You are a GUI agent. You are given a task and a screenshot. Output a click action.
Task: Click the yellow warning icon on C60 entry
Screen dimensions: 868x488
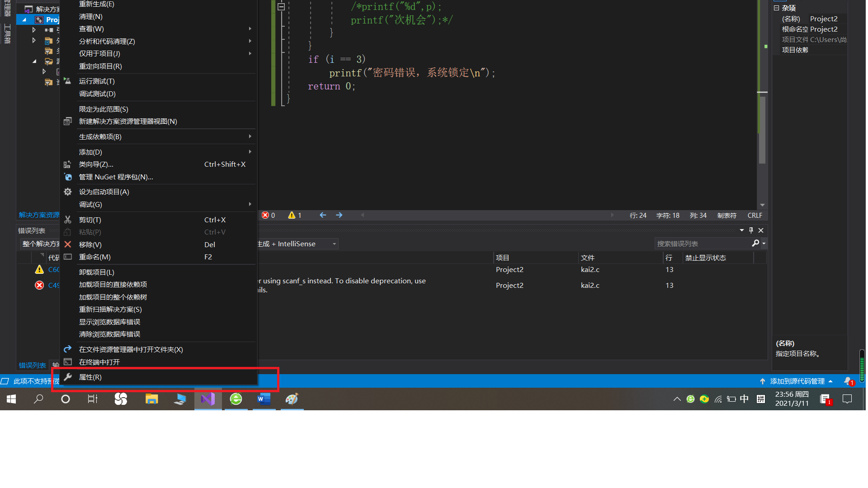tap(39, 269)
